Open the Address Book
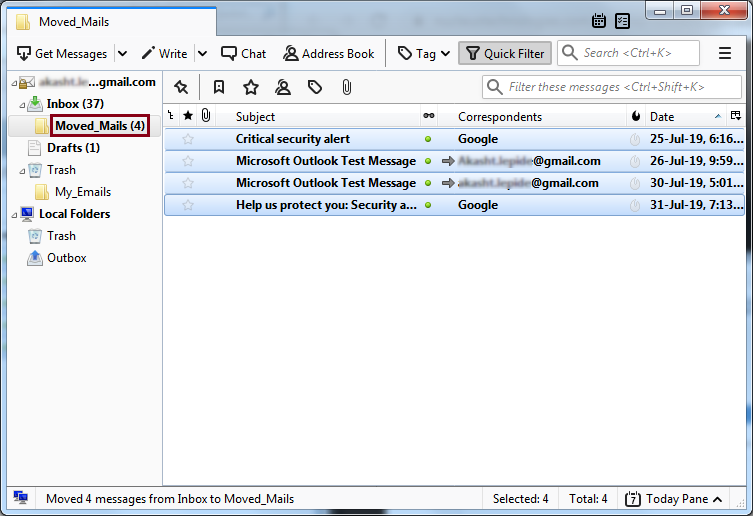 (x=328, y=53)
